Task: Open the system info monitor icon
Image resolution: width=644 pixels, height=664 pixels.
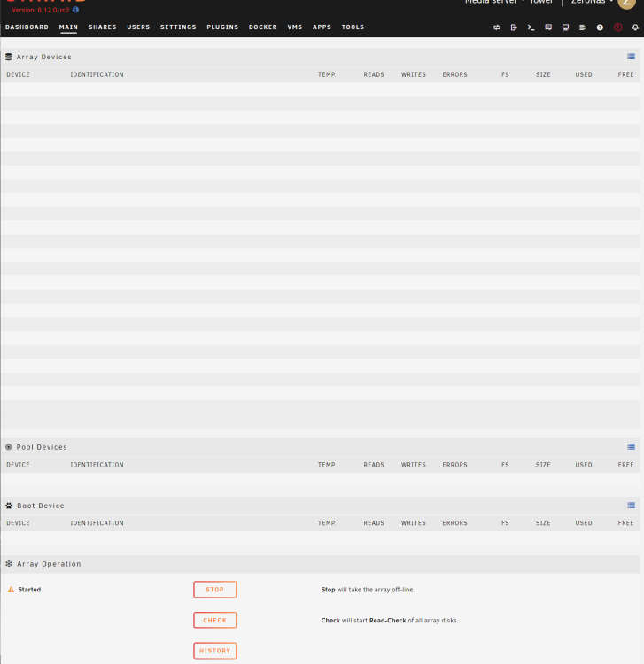Action: pyautogui.click(x=565, y=27)
